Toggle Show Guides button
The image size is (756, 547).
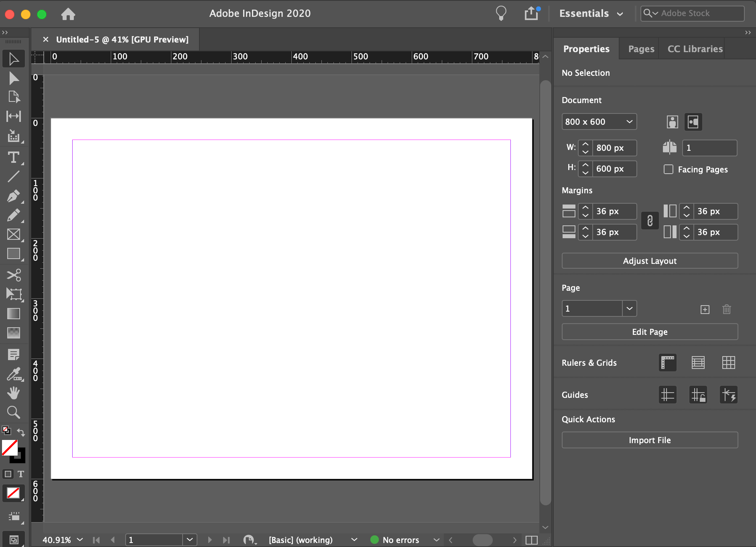[668, 395]
